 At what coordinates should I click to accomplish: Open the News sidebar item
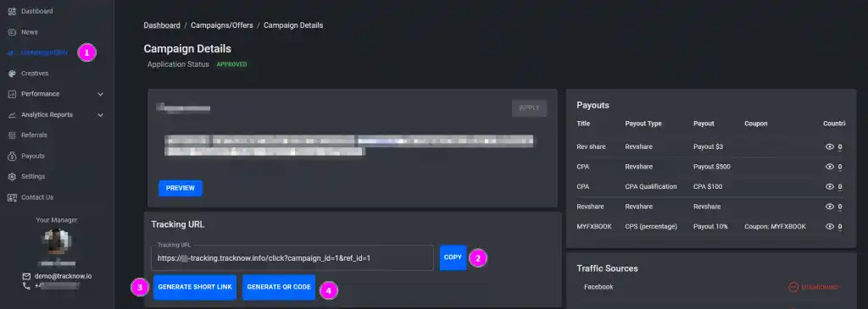pos(30,32)
